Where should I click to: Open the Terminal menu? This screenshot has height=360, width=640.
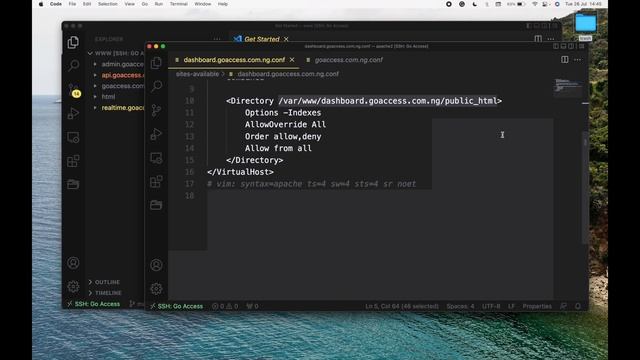coord(179,4)
